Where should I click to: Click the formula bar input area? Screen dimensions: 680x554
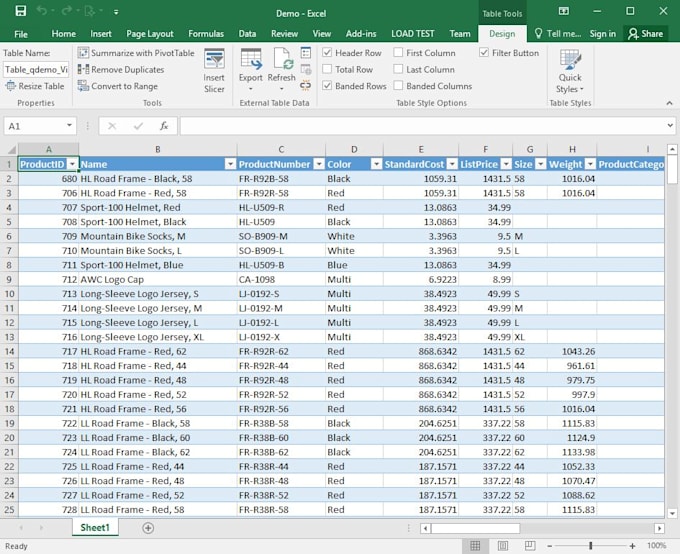(422, 126)
